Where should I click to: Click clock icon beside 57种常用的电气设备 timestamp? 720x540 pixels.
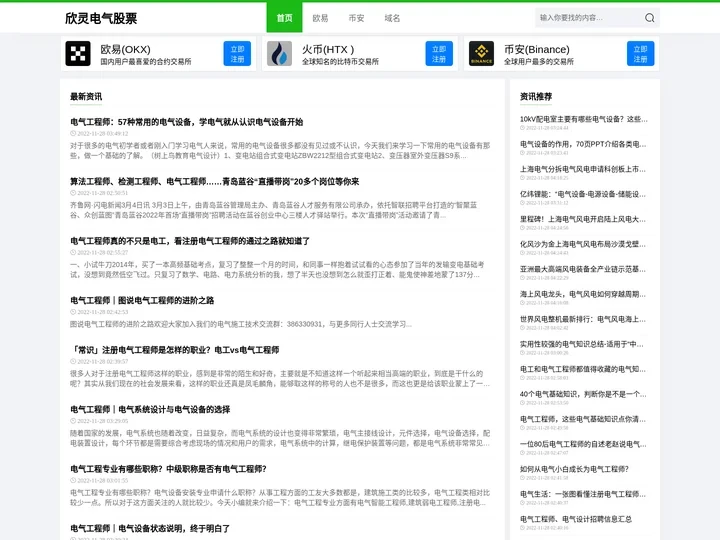pyautogui.click(x=73, y=134)
